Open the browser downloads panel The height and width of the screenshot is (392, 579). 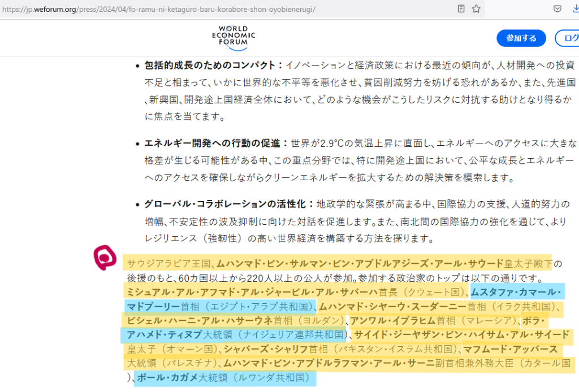point(575,9)
